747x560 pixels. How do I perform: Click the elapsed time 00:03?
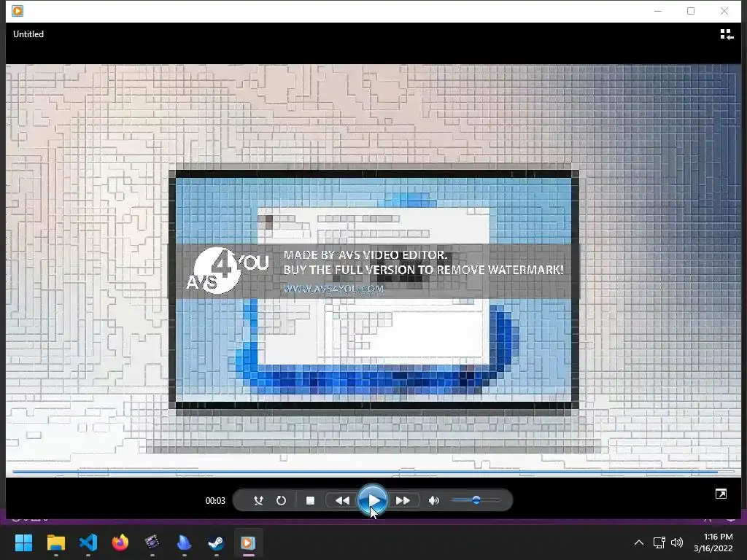[x=215, y=500]
